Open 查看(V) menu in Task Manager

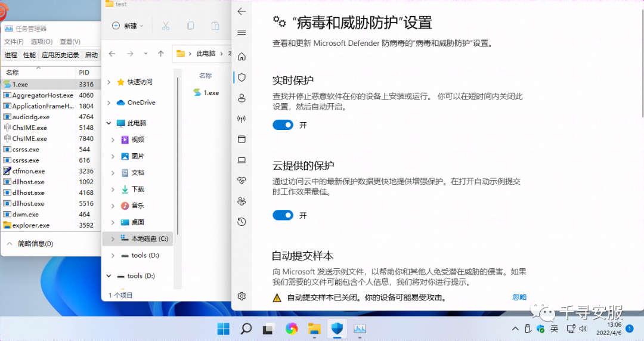(x=70, y=42)
